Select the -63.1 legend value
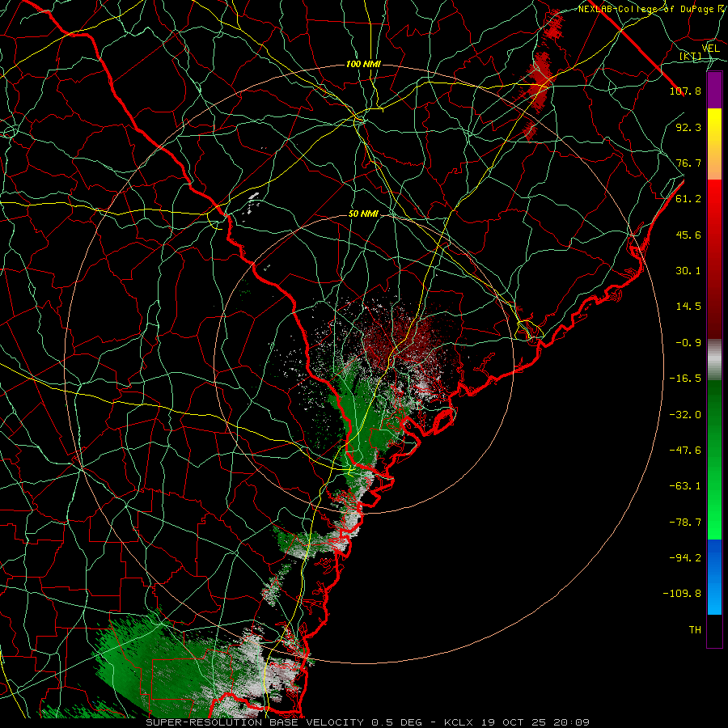 click(685, 486)
